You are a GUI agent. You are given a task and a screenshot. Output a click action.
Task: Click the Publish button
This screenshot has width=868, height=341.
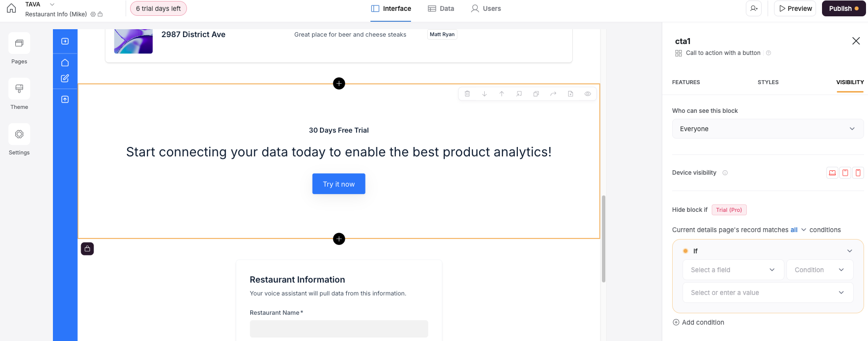(x=843, y=8)
